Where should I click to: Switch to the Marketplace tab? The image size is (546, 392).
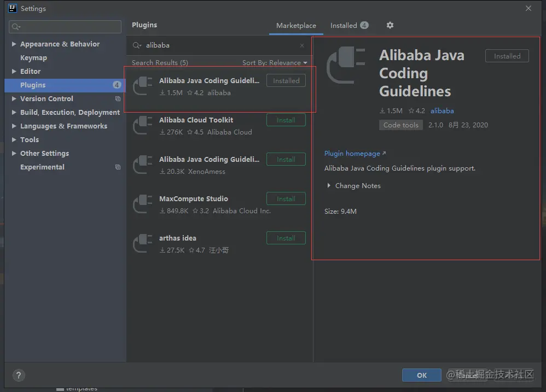point(296,25)
